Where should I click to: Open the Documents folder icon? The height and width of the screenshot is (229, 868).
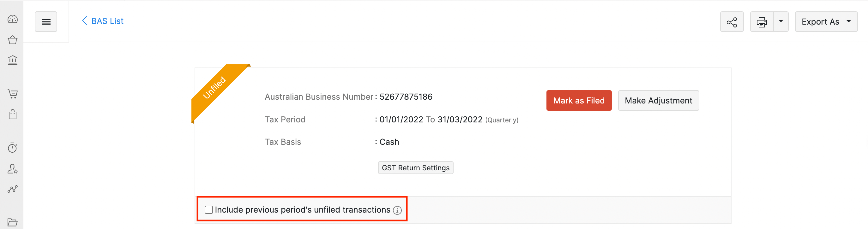pyautogui.click(x=12, y=222)
